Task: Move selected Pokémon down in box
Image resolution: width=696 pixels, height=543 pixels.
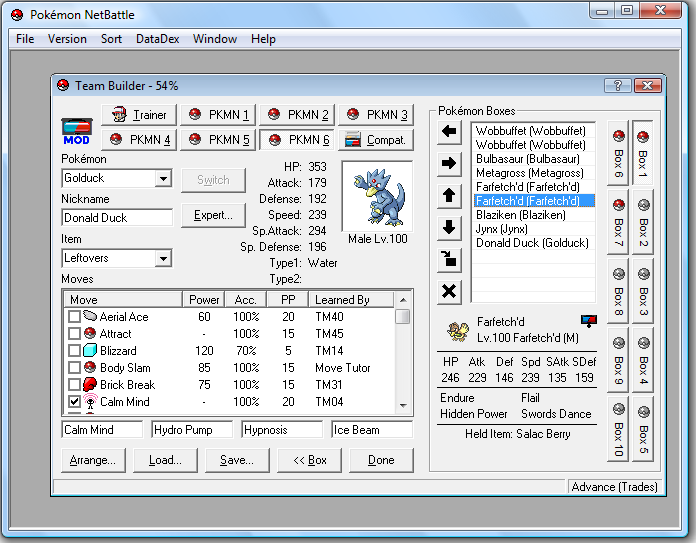Action: coord(449,228)
